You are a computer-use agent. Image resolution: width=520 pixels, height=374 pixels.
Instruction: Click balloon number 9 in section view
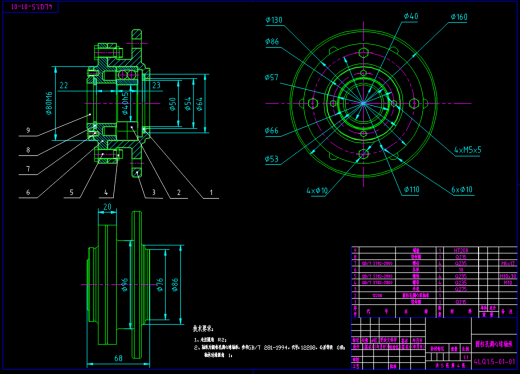(x=28, y=130)
